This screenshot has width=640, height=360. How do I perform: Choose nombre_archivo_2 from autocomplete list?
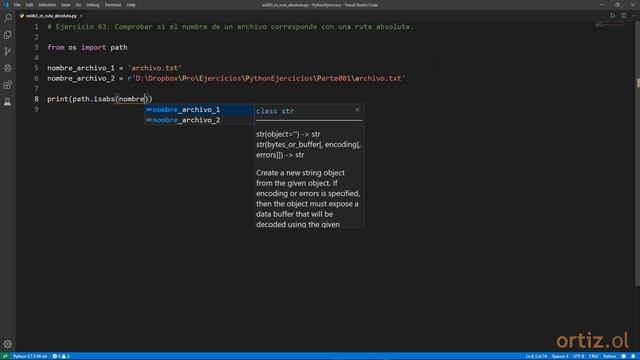[x=199, y=120]
